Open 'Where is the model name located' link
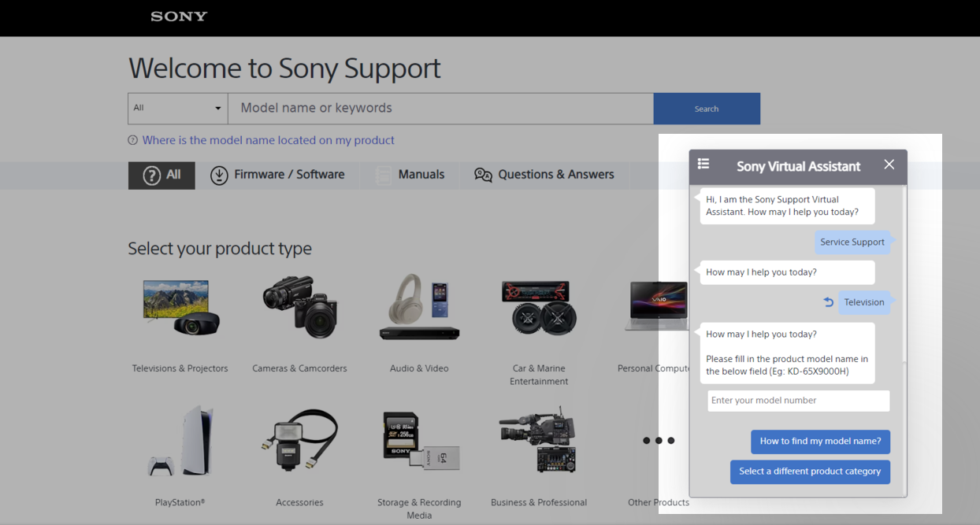Image resolution: width=980 pixels, height=525 pixels. click(x=268, y=140)
